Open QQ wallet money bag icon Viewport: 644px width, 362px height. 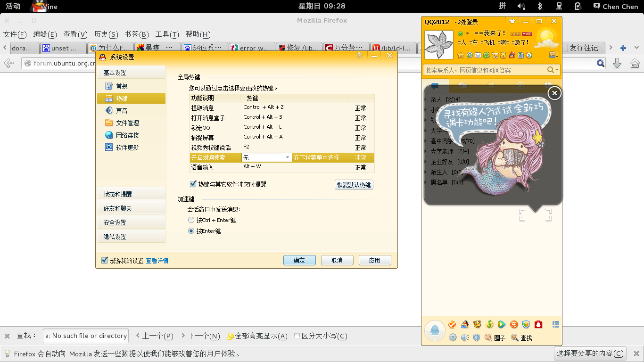pos(503,55)
